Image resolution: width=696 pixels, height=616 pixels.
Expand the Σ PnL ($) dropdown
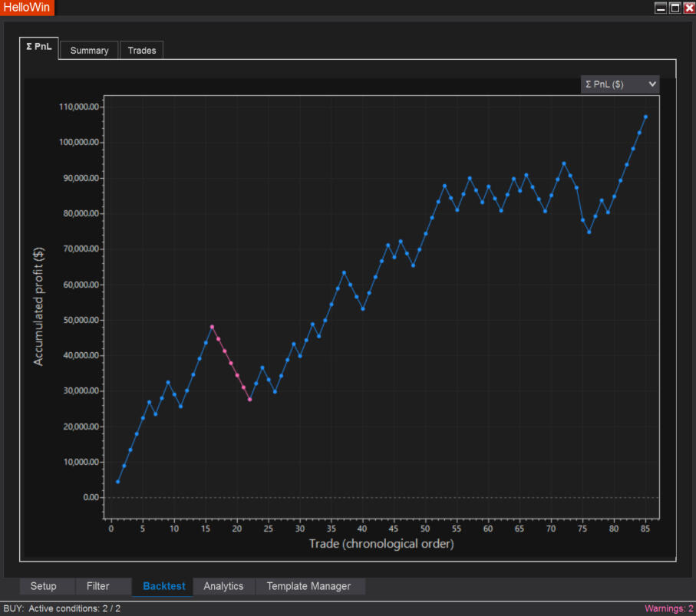[620, 84]
